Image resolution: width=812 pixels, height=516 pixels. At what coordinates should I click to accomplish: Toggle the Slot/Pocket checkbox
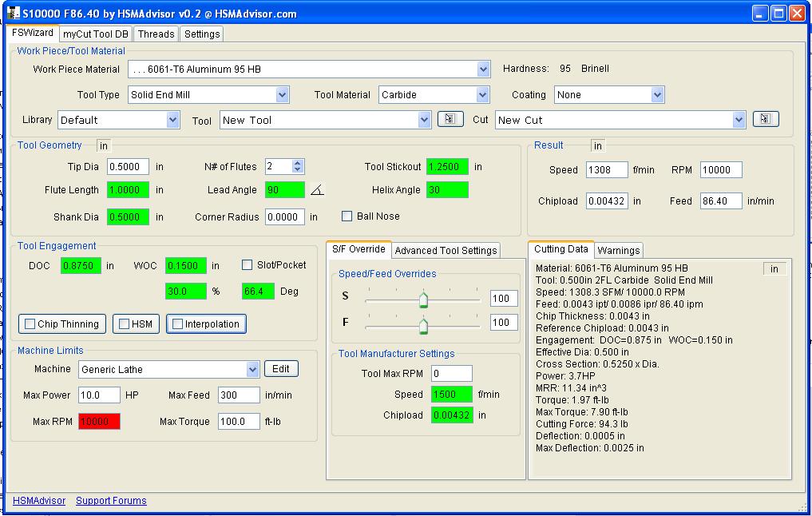[x=247, y=265]
